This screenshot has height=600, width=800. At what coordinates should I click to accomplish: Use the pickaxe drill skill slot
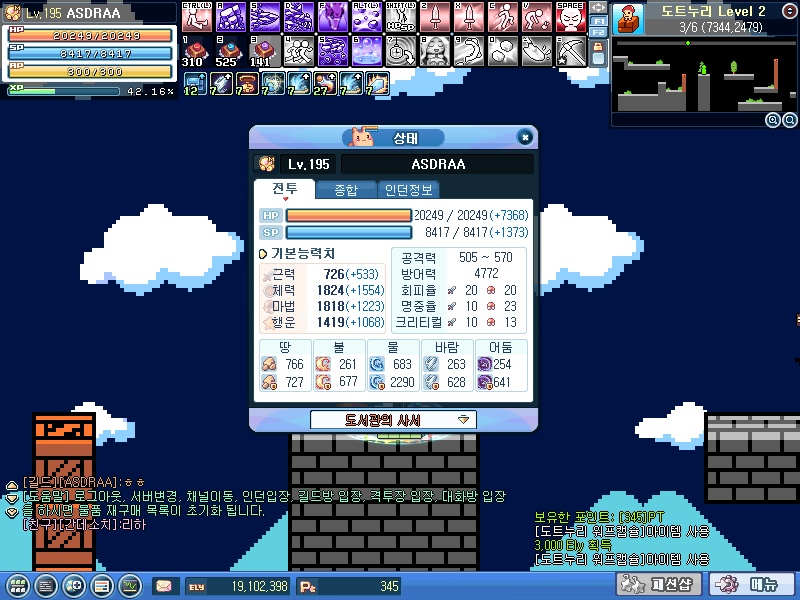[570, 52]
